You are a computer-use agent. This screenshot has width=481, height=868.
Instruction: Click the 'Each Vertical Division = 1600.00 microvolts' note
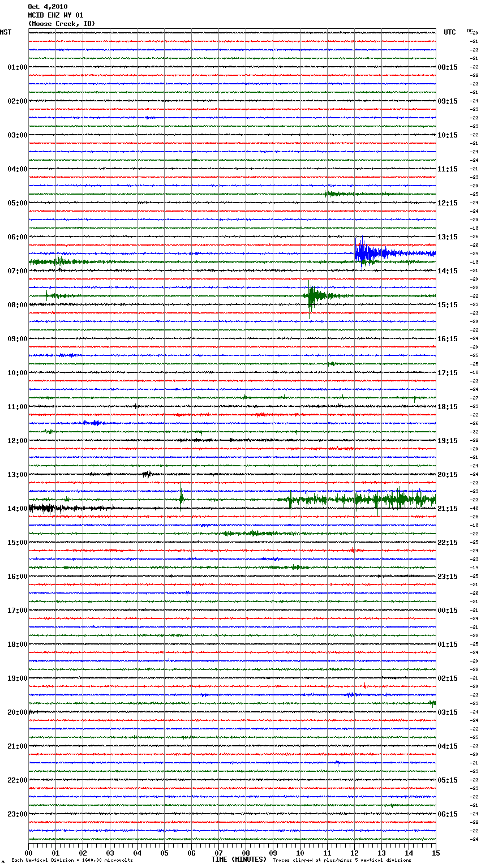click(72, 861)
